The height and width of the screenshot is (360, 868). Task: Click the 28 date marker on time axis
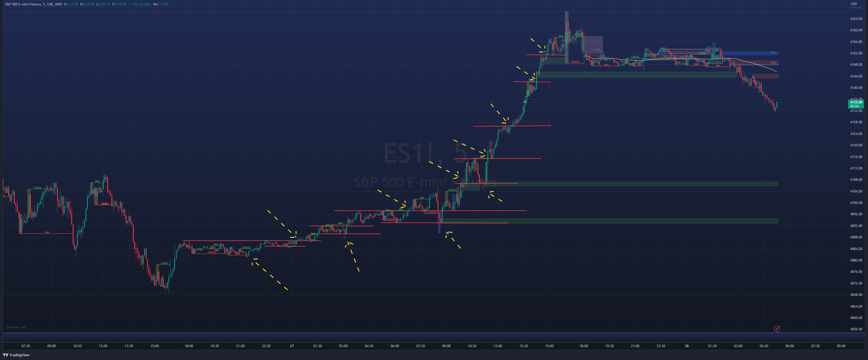coord(686,346)
